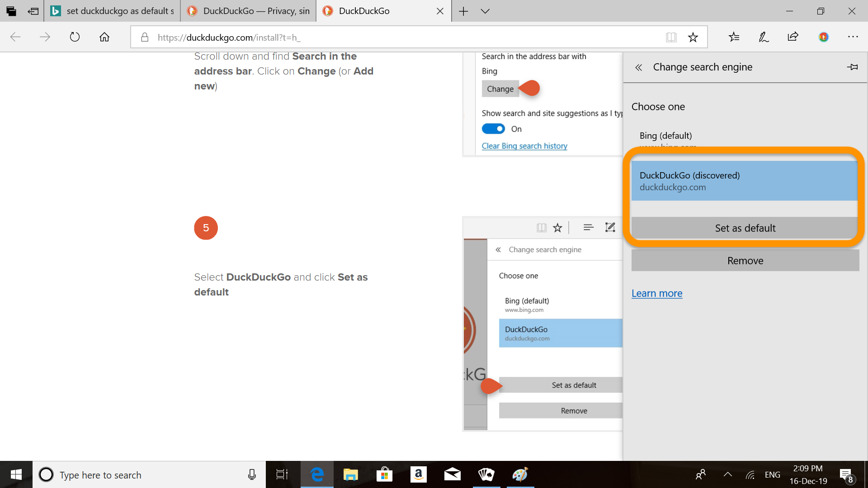Close the active DuckDuckGo tab
Image resolution: width=868 pixels, height=488 pixels.
(440, 11)
